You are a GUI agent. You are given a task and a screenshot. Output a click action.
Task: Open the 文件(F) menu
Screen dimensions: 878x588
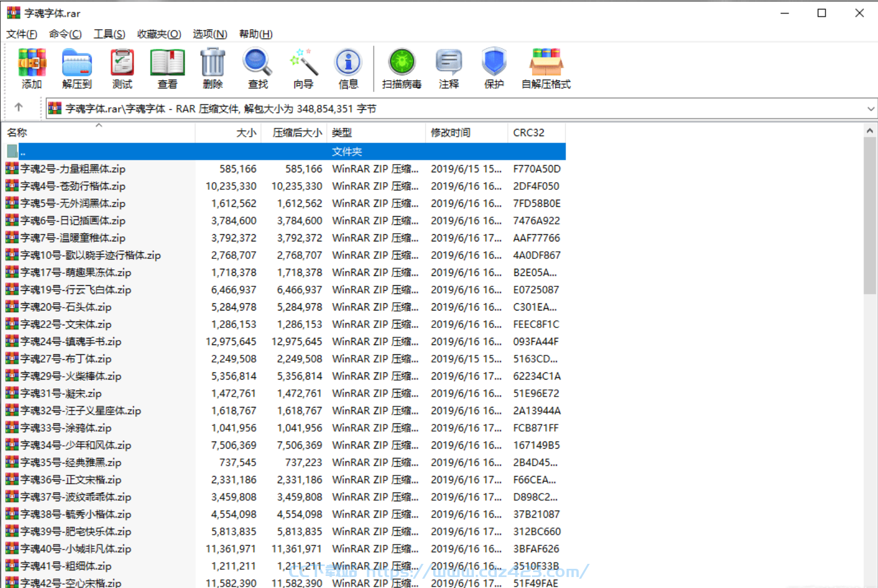coord(22,34)
